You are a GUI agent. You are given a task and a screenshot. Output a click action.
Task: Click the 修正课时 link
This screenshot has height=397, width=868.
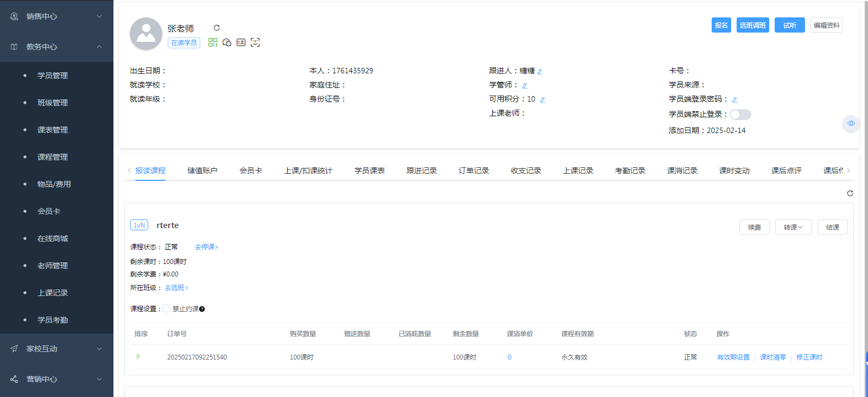click(809, 357)
